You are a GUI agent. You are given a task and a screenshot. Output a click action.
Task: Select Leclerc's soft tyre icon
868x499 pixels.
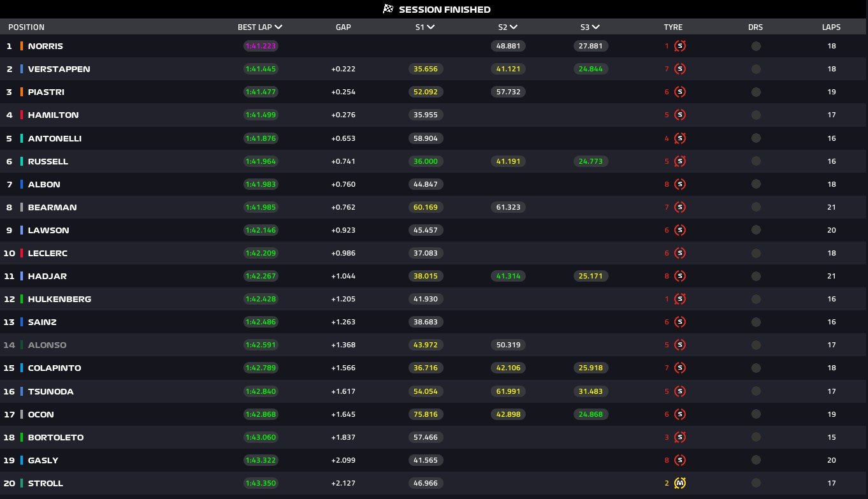coord(679,253)
